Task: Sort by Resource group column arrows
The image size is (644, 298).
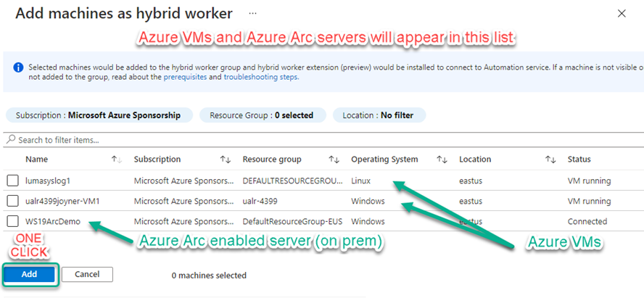Action: (x=334, y=160)
